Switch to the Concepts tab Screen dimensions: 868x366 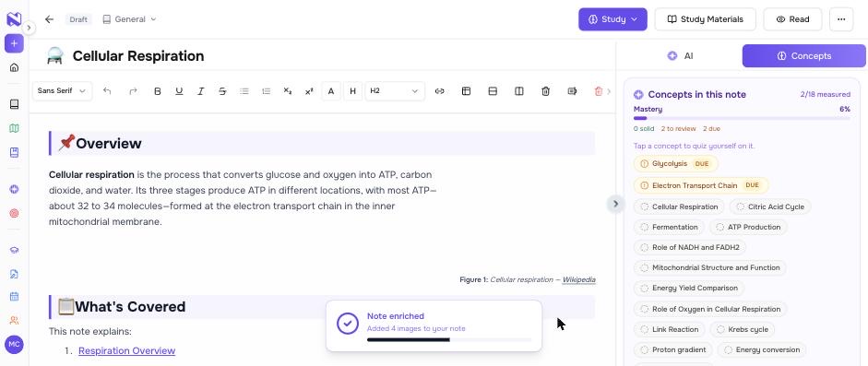[x=803, y=56]
